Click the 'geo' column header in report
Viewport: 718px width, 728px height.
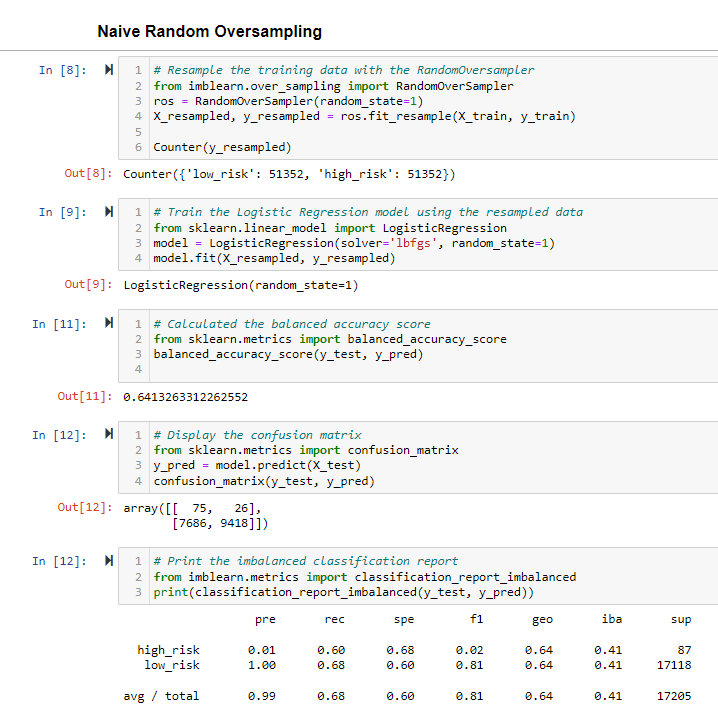(542, 620)
